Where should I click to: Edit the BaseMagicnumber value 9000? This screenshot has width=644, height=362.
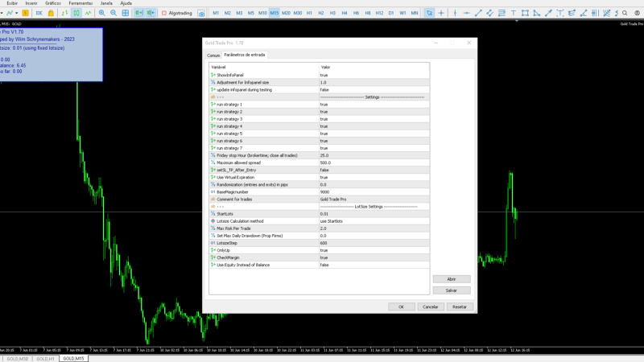374,192
